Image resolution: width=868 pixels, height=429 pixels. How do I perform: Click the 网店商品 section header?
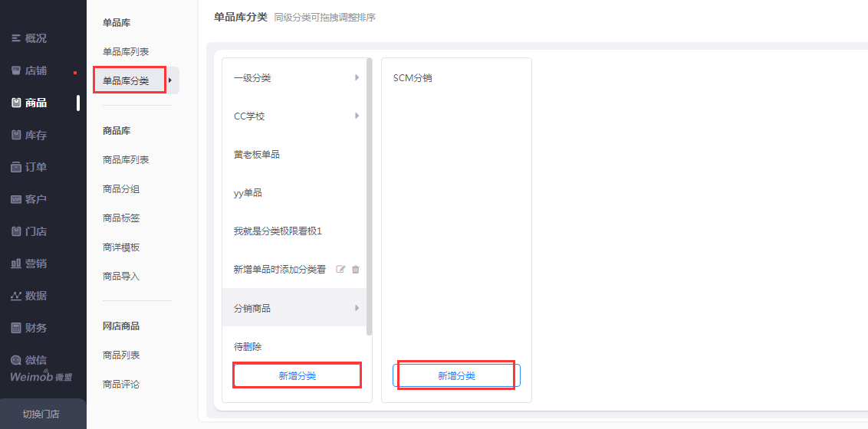coord(121,326)
